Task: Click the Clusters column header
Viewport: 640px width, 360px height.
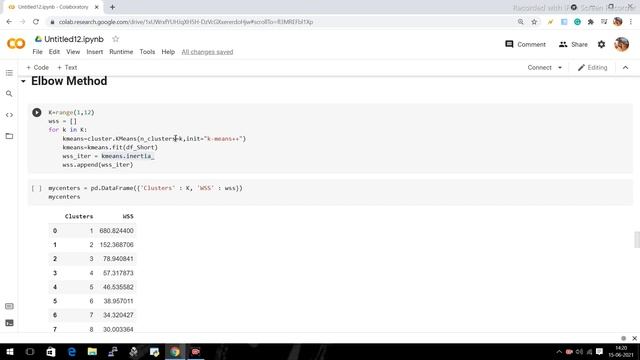Action: (79, 216)
